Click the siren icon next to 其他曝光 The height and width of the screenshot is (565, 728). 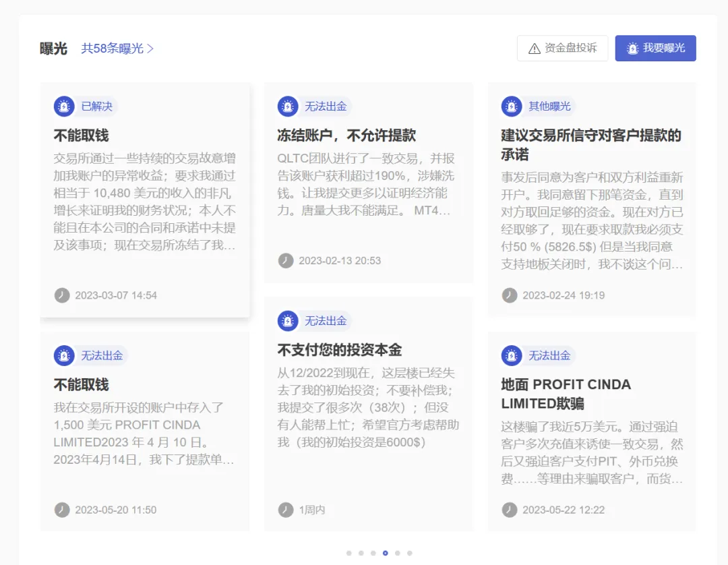point(512,107)
